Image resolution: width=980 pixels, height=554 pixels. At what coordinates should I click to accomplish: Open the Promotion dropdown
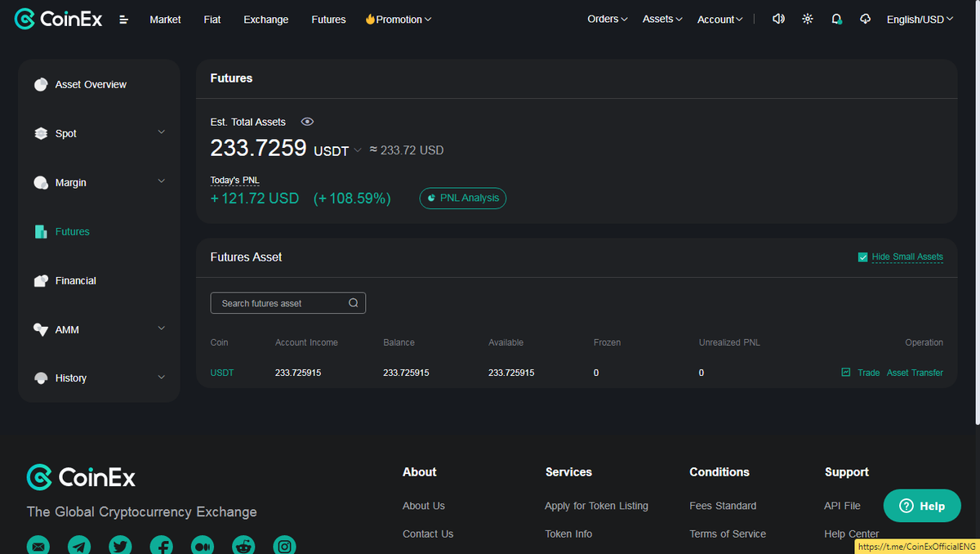[x=399, y=20]
